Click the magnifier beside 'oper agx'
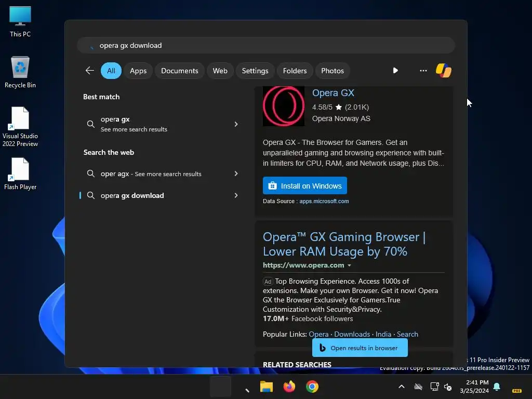 [90, 174]
